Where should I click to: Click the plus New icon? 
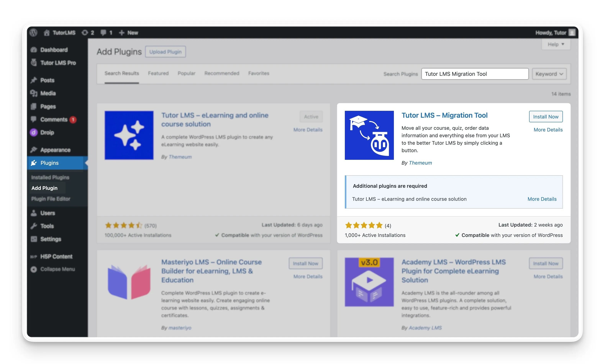coord(121,33)
